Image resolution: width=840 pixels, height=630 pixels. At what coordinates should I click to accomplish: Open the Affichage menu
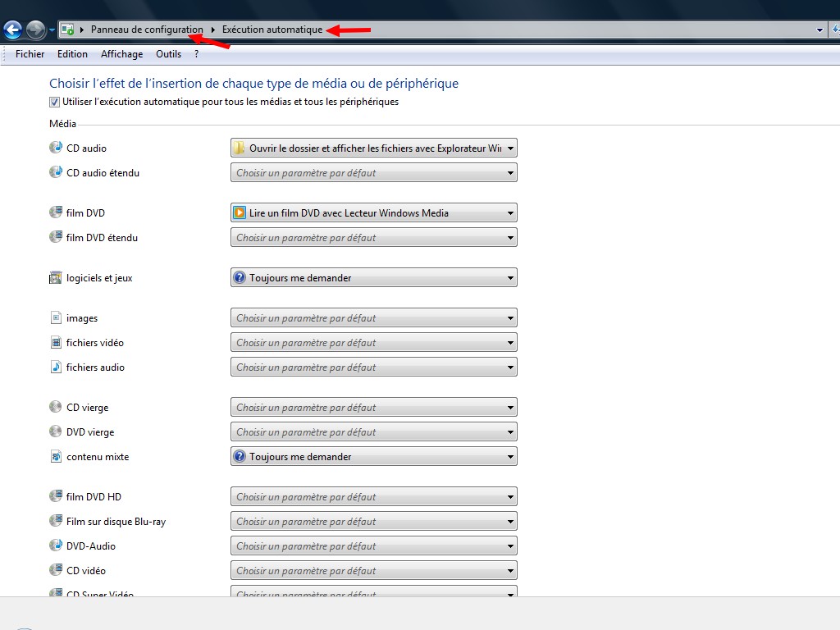121,54
